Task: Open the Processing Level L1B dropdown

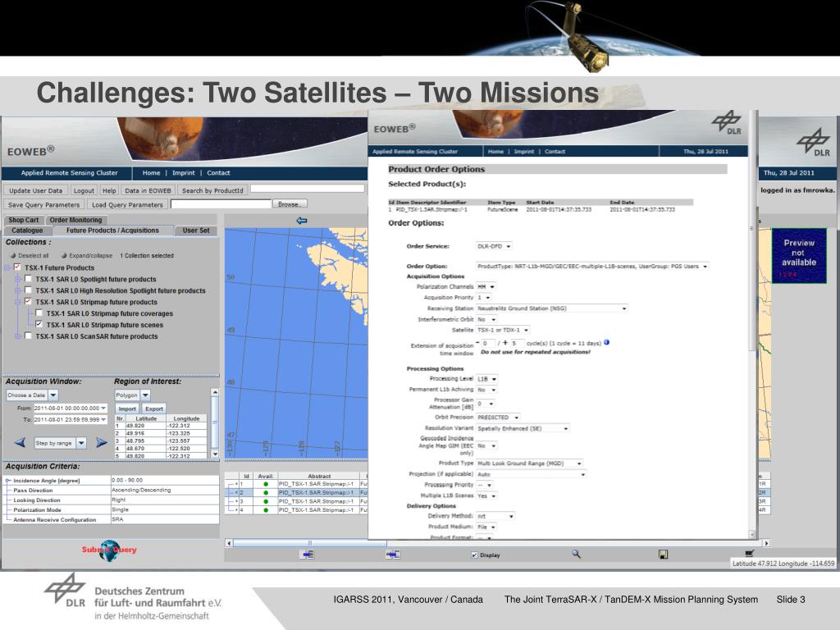Action: click(487, 379)
